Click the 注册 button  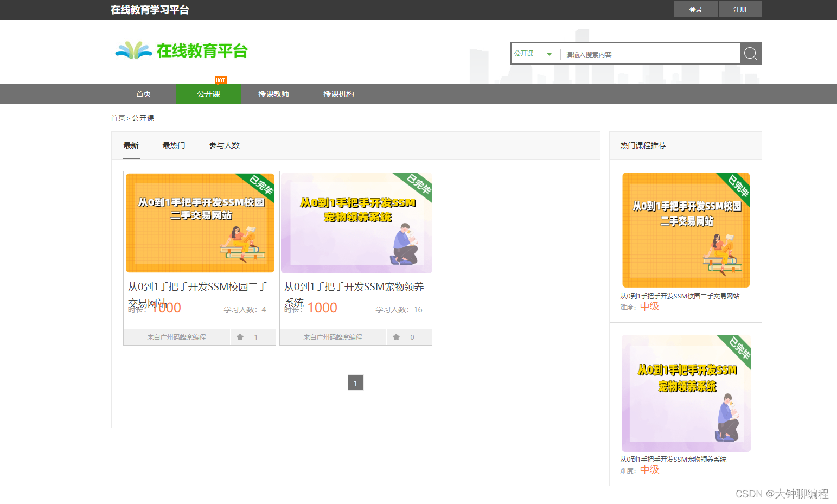point(740,9)
